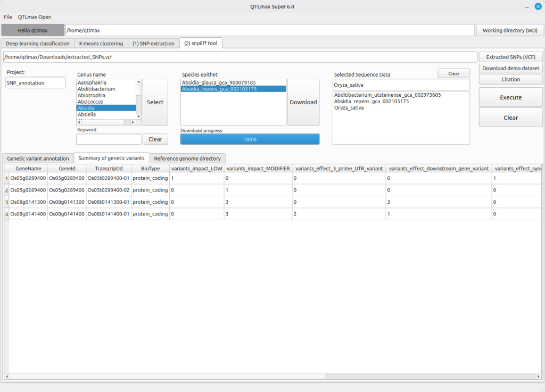Select Absidia_glauca_gca_900079185 in species list
The image size is (545, 392).
[x=219, y=83]
